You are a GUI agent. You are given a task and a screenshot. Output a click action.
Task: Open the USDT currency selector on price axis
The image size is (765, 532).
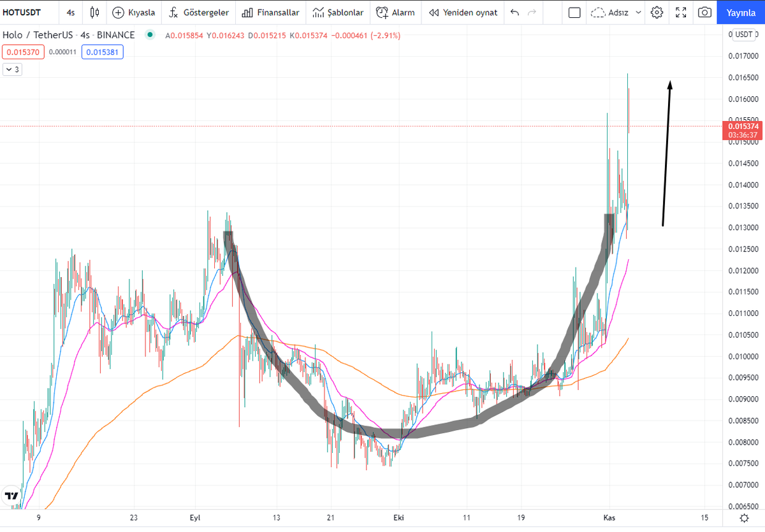(743, 34)
